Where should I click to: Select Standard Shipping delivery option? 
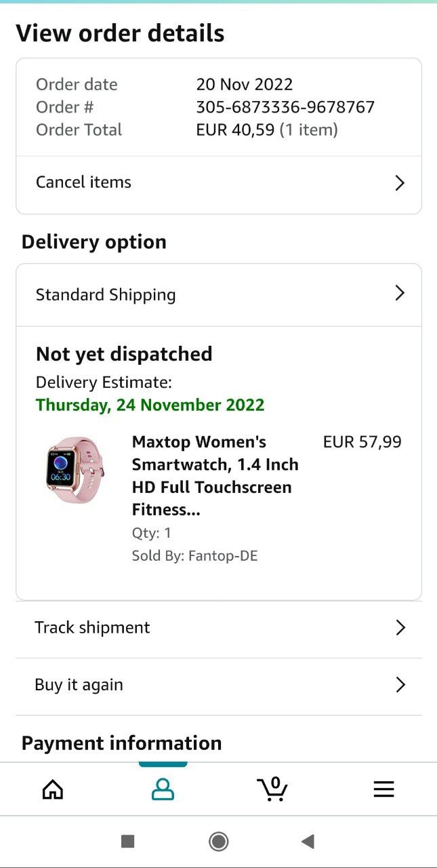click(x=106, y=295)
